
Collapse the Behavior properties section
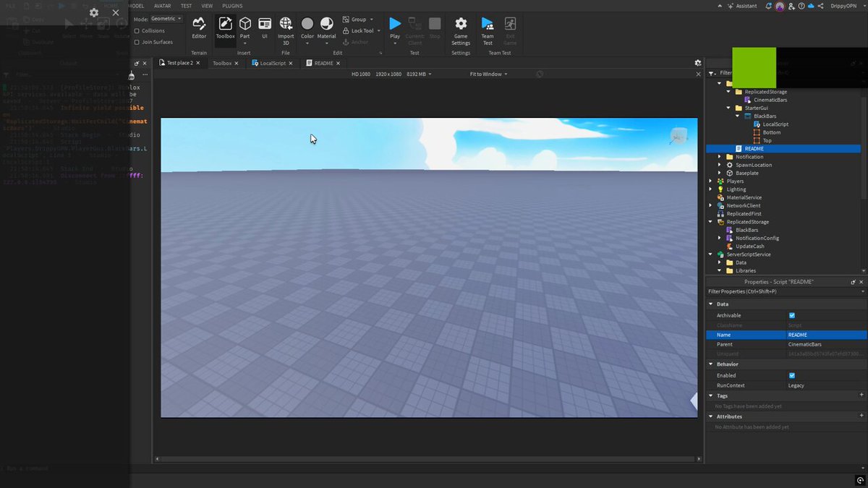pos(710,364)
